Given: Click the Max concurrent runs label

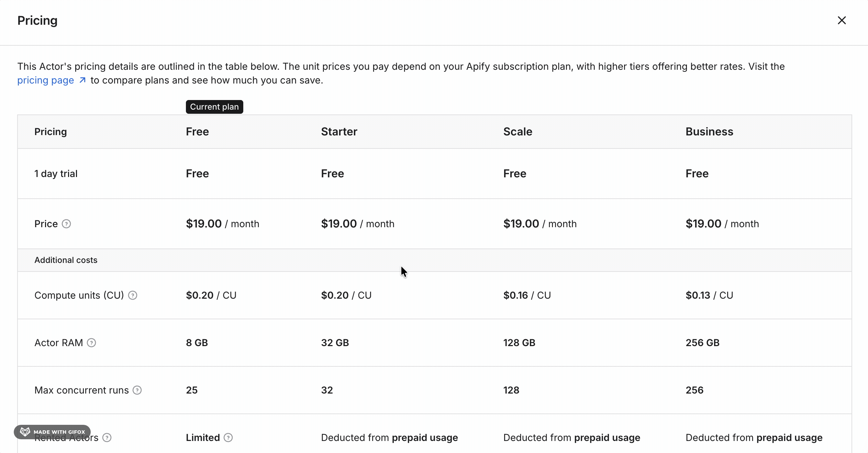Looking at the screenshot, I should tap(81, 390).
